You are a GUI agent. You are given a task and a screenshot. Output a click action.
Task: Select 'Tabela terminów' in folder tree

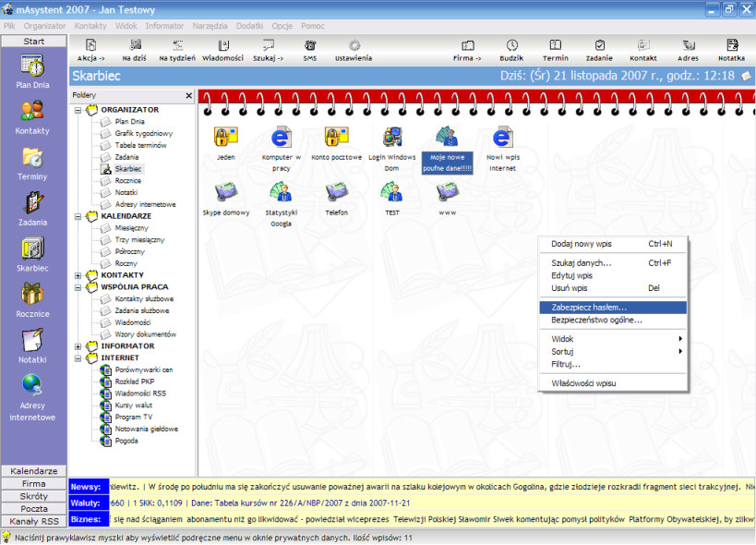(141, 145)
